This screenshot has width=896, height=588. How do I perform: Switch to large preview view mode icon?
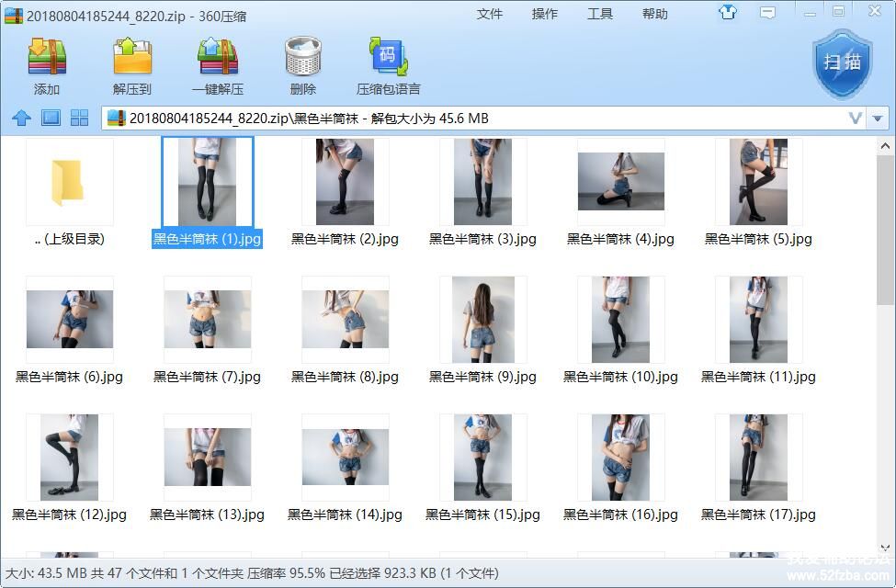point(51,119)
